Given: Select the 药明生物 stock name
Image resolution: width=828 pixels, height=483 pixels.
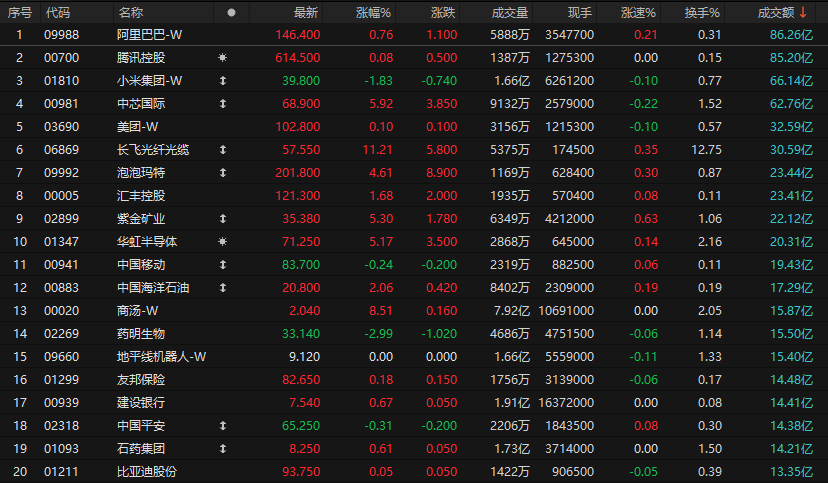Looking at the screenshot, I should point(141,334).
